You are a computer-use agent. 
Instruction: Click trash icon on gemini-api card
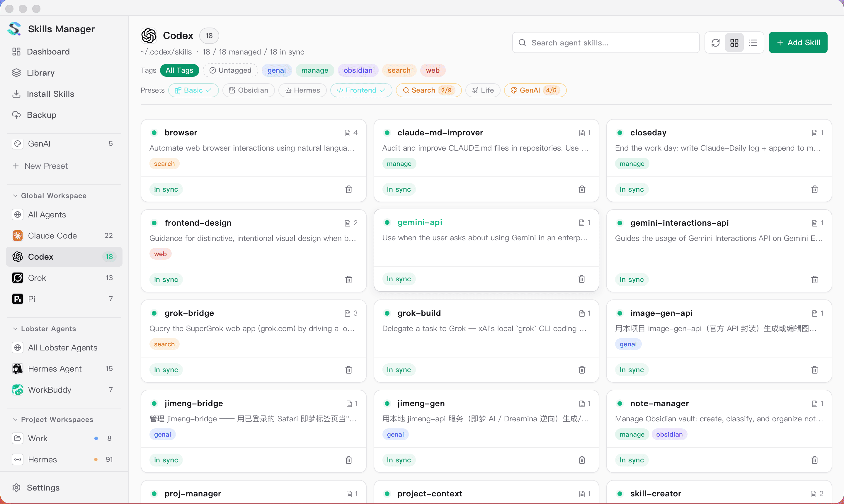[582, 279]
